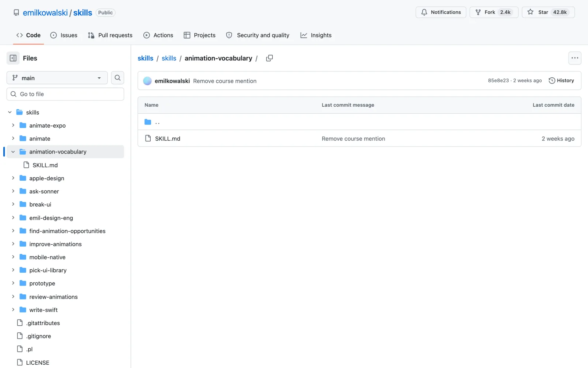Screen dimensions: 588x368
Task: Switch to the Code tab
Action: [28, 35]
